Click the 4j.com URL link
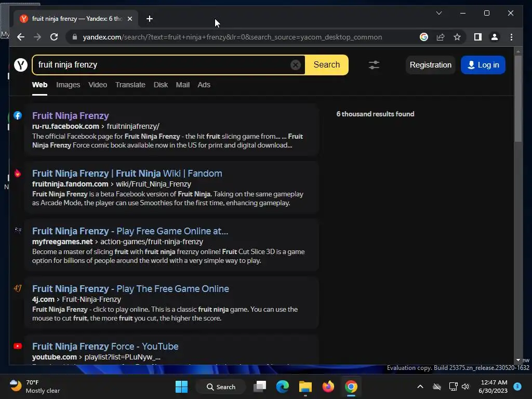The height and width of the screenshot is (399, 532). (x=43, y=299)
